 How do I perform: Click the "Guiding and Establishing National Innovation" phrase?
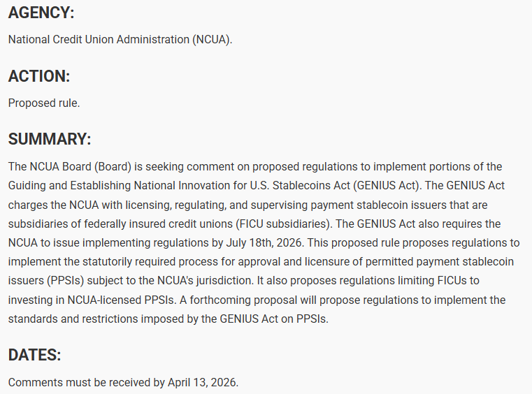coord(119,186)
